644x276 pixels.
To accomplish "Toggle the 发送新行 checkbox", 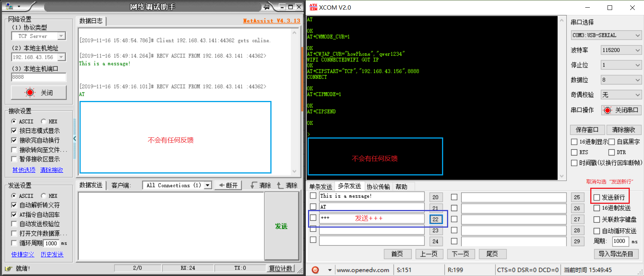I will tap(597, 197).
